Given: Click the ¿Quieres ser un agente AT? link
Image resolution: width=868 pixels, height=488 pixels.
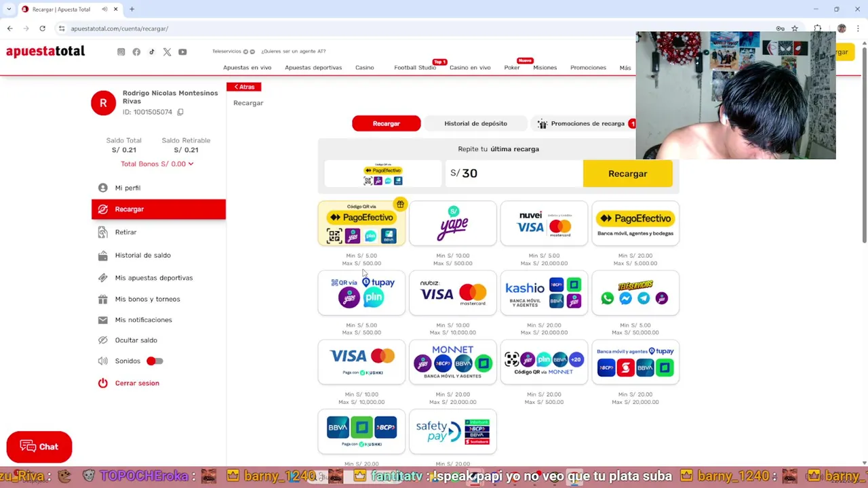Looking at the screenshot, I should pos(294,52).
